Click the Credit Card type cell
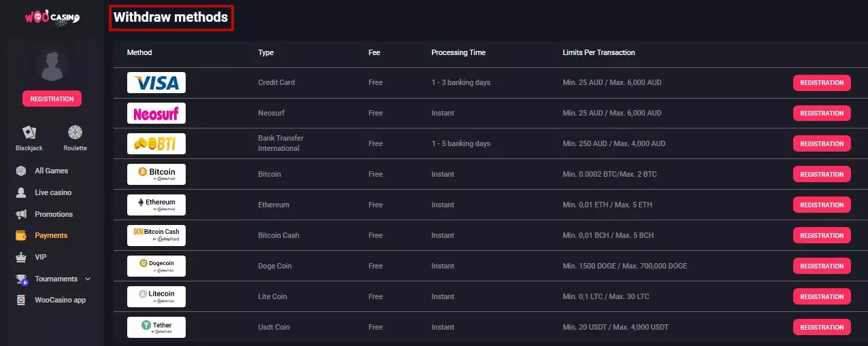This screenshot has height=346, width=868. tap(276, 82)
